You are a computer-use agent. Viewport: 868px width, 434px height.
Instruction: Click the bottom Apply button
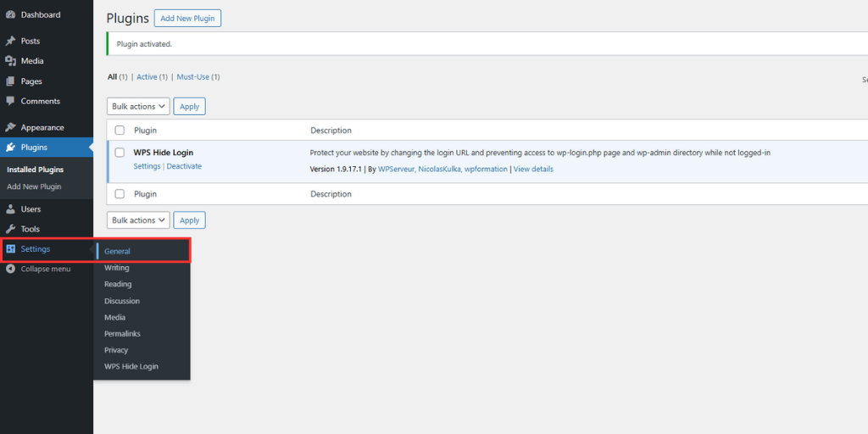[x=189, y=220]
